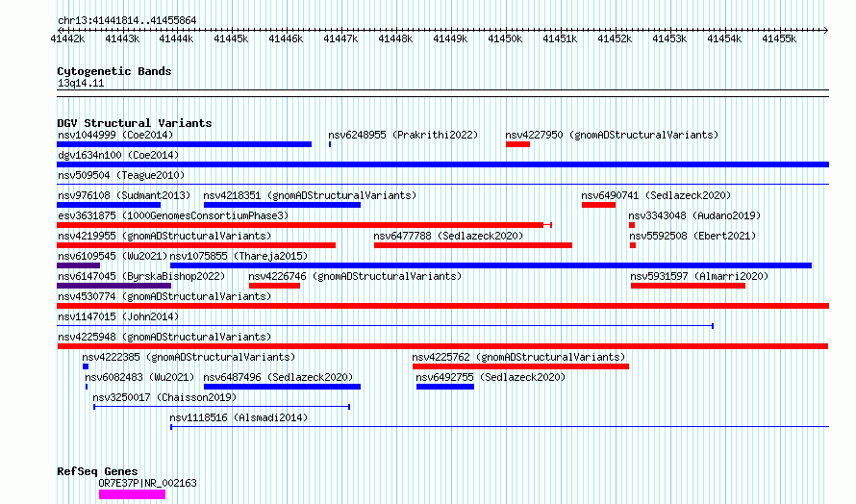Open the OR7E37P|NR_002163 gene label
Image resolution: width=856 pixels, height=504 pixels.
[x=147, y=483]
